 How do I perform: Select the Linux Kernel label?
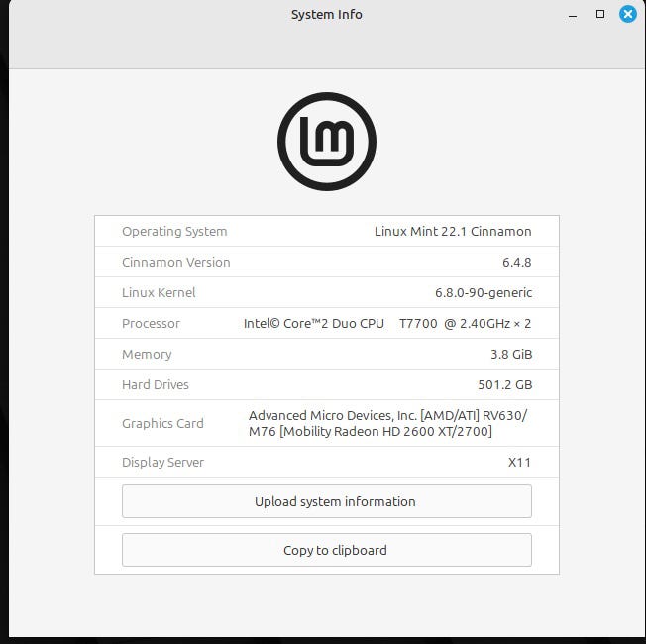[159, 293]
